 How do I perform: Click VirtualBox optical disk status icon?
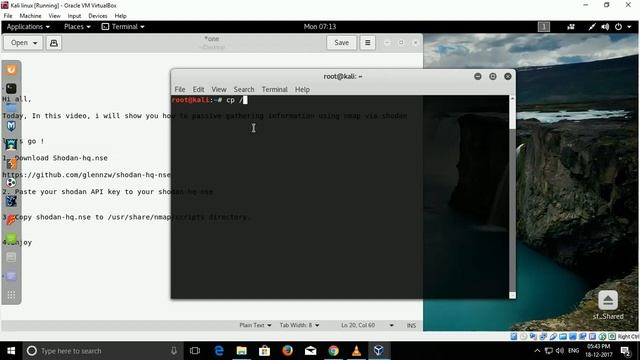[524, 336]
